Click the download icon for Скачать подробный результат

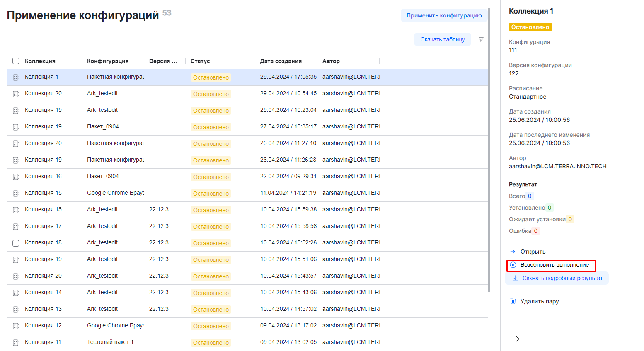(x=515, y=278)
